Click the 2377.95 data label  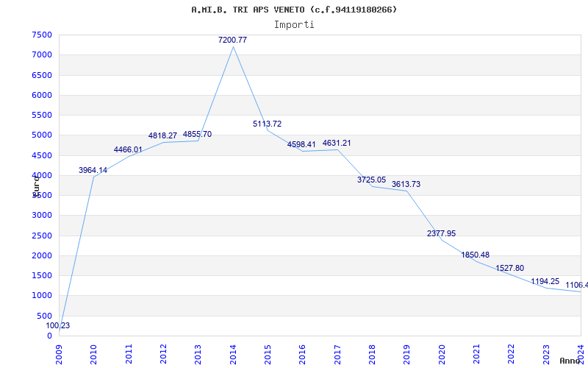(x=442, y=233)
